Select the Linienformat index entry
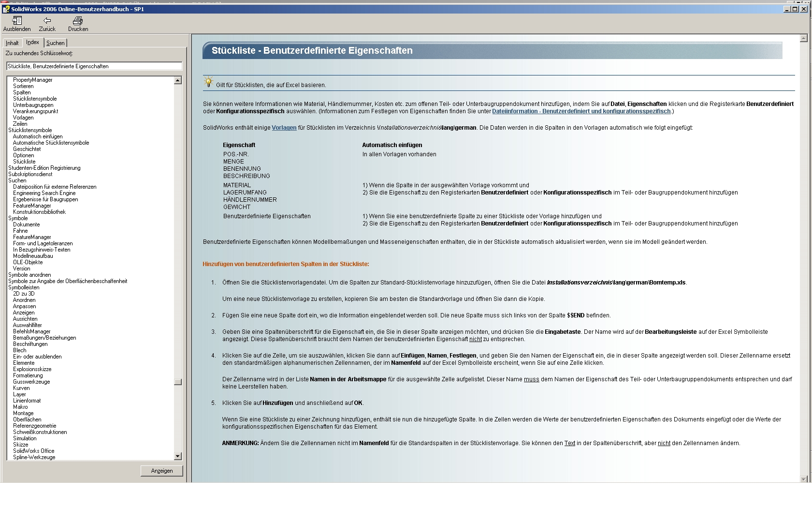Image resolution: width=812 pixels, height=508 pixels. [27, 401]
